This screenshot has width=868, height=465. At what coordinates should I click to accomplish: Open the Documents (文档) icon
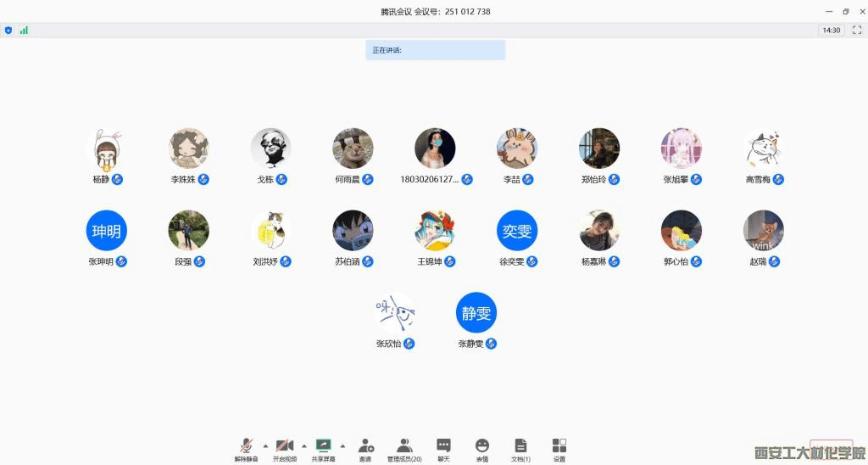pos(520,447)
